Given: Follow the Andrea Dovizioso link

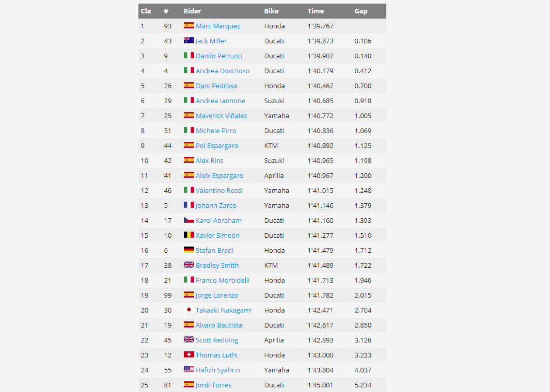Looking at the screenshot, I should [x=223, y=71].
